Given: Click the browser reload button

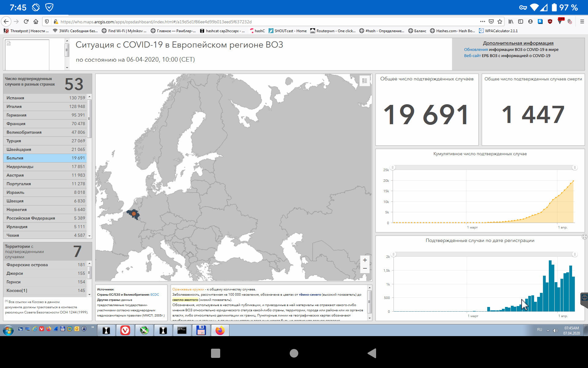Looking at the screenshot, I should 26,21.
